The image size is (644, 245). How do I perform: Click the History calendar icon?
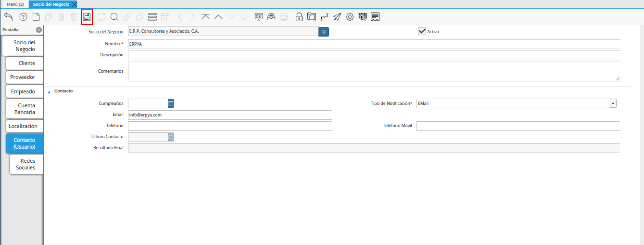[165, 17]
